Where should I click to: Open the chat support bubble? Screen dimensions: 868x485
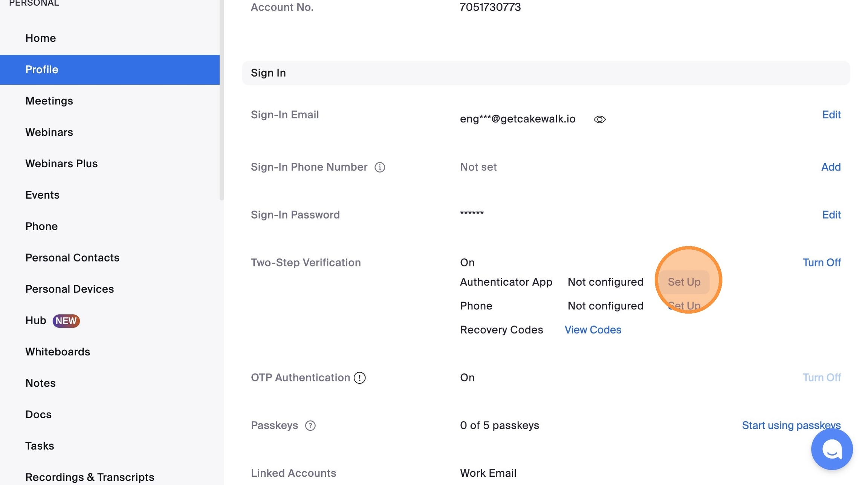click(831, 449)
